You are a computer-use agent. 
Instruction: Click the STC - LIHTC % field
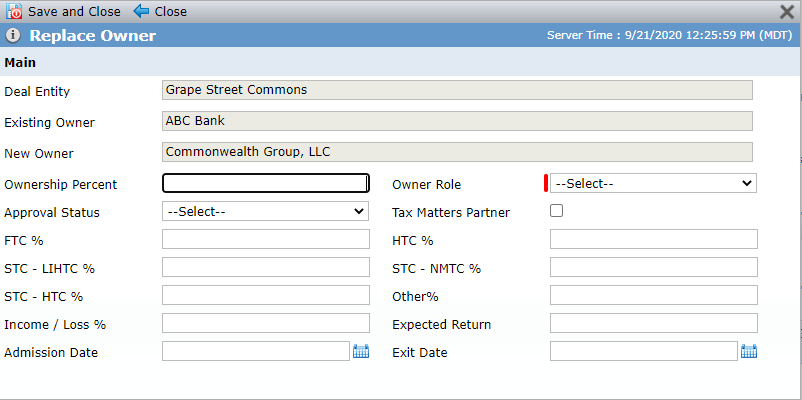click(x=265, y=267)
